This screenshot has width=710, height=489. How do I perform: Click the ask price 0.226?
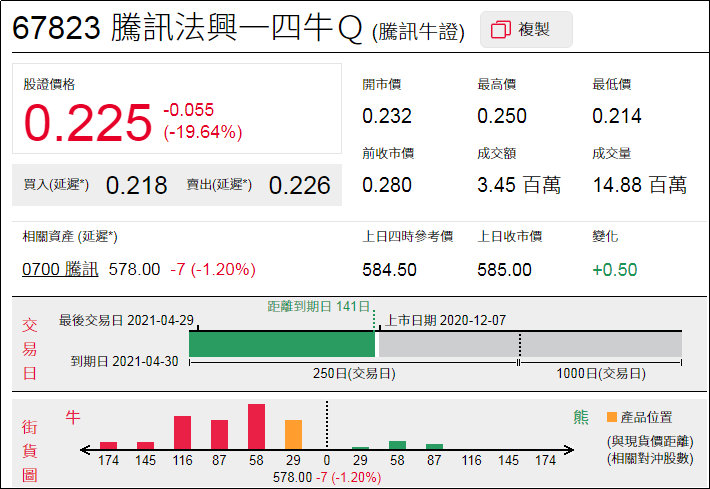[x=299, y=186]
